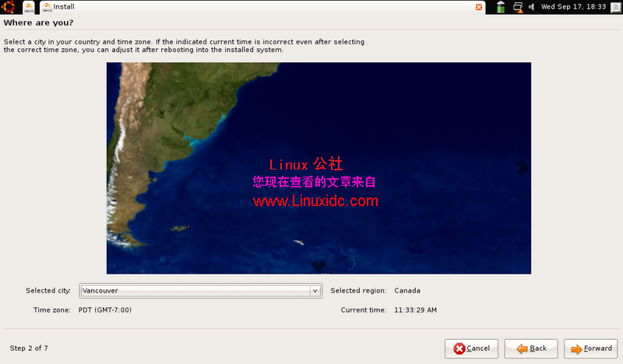Click the current time 11:33:29 AM

coord(415,310)
